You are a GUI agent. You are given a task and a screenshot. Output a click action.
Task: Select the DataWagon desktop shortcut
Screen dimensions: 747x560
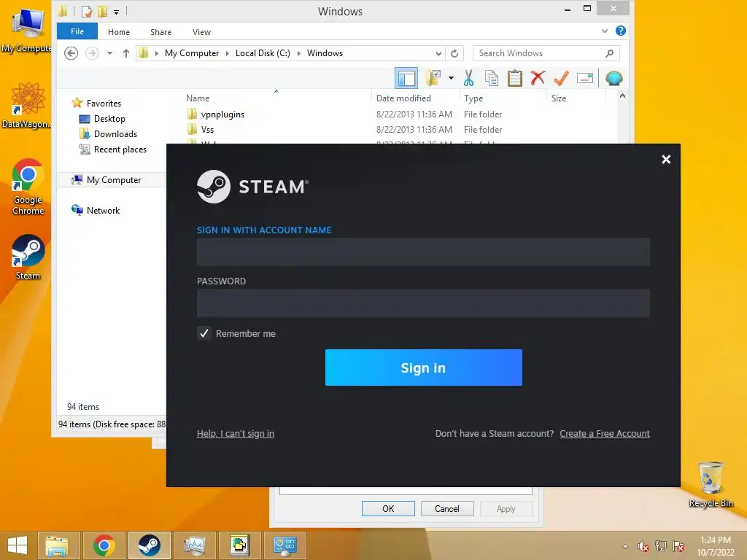coord(27,105)
